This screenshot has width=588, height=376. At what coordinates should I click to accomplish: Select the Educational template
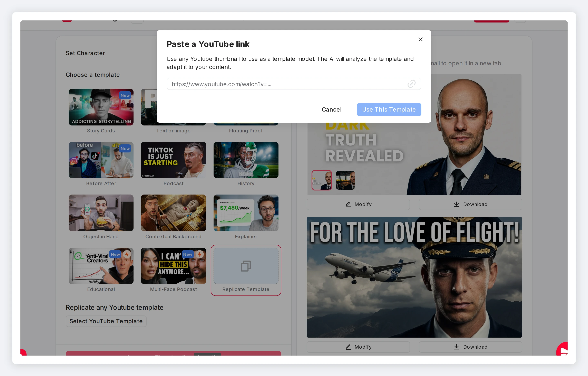pyautogui.click(x=101, y=266)
